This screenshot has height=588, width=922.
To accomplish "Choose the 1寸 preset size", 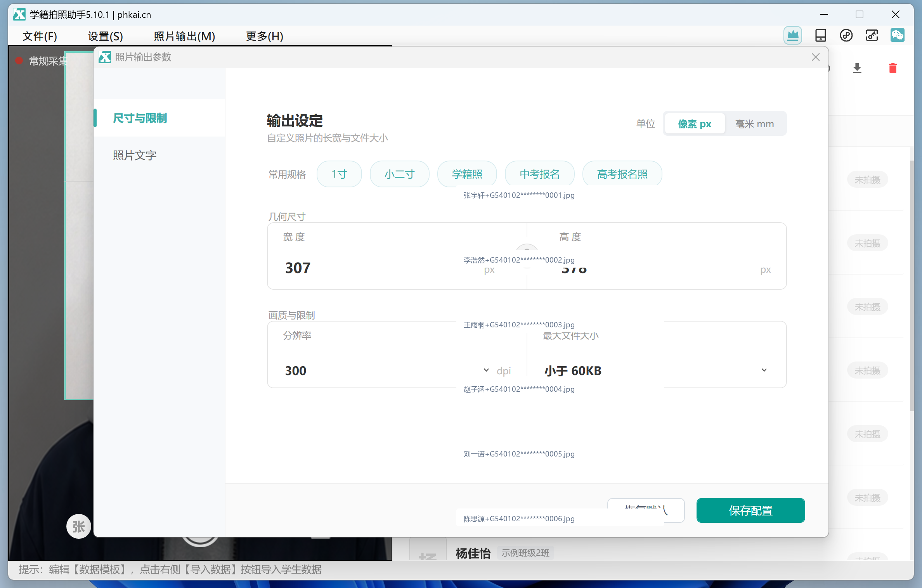I will click(339, 174).
